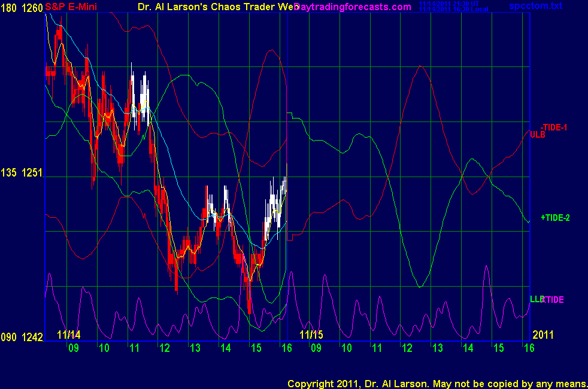Click the red ULB band label
588x389 pixels.
(x=537, y=135)
